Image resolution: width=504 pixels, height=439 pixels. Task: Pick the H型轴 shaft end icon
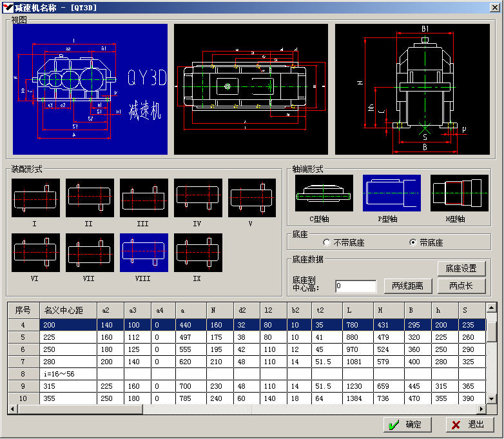pyautogui.click(x=459, y=193)
